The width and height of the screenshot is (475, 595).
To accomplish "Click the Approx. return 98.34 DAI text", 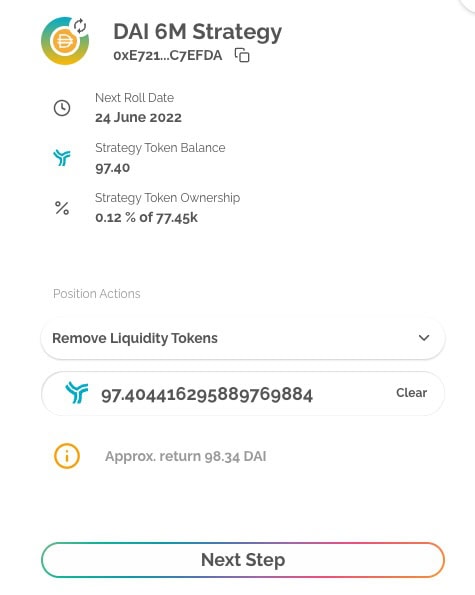I will tap(186, 456).
